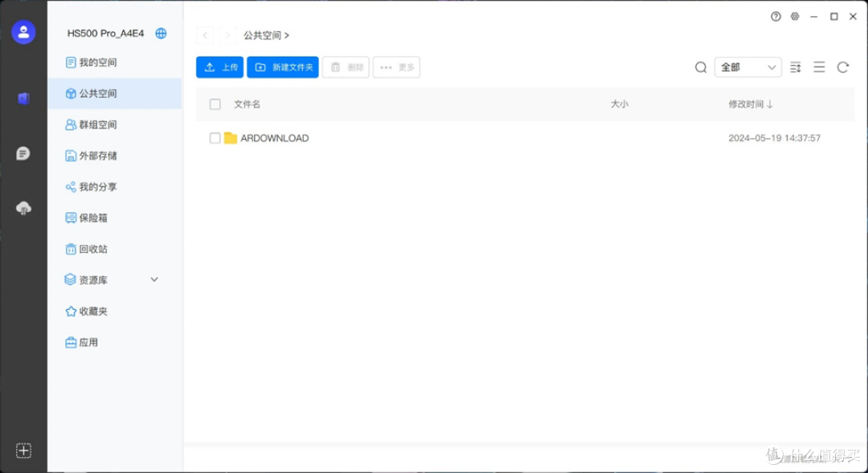The height and width of the screenshot is (473, 868).
Task: Open 群组空间 in sidebar
Action: pyautogui.click(x=115, y=124)
